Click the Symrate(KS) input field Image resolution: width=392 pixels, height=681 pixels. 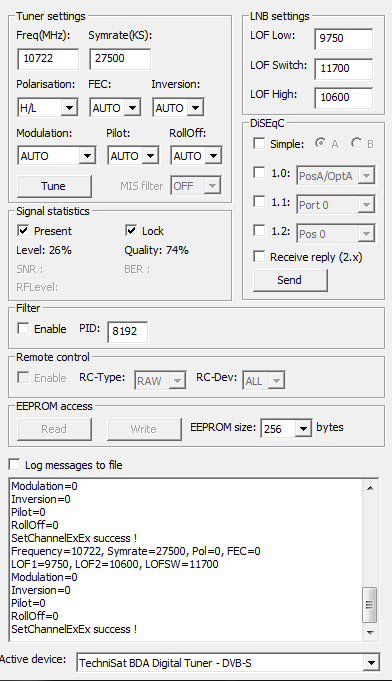120,59
